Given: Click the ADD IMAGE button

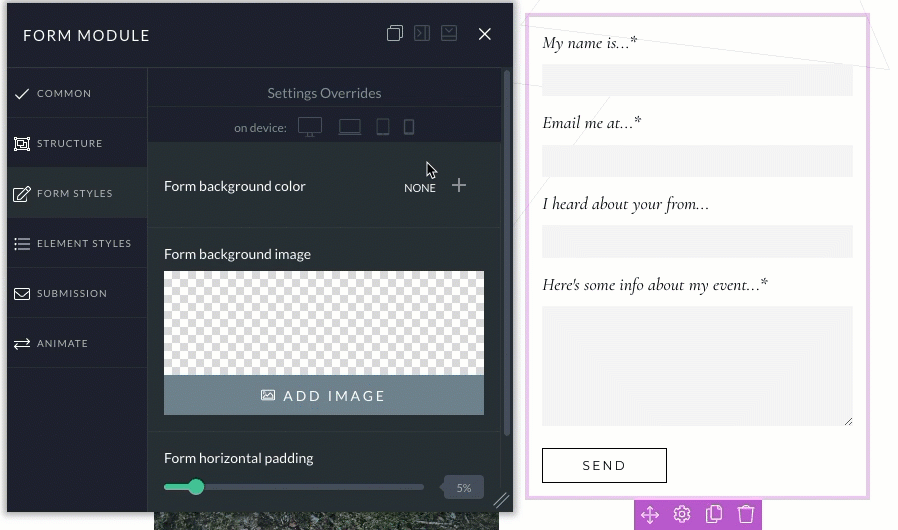Looking at the screenshot, I should 324,395.
